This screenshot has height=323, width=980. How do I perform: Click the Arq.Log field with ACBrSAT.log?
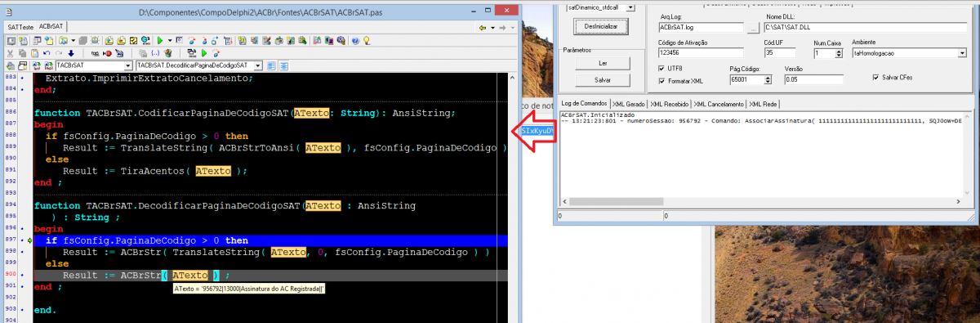[x=702, y=27]
